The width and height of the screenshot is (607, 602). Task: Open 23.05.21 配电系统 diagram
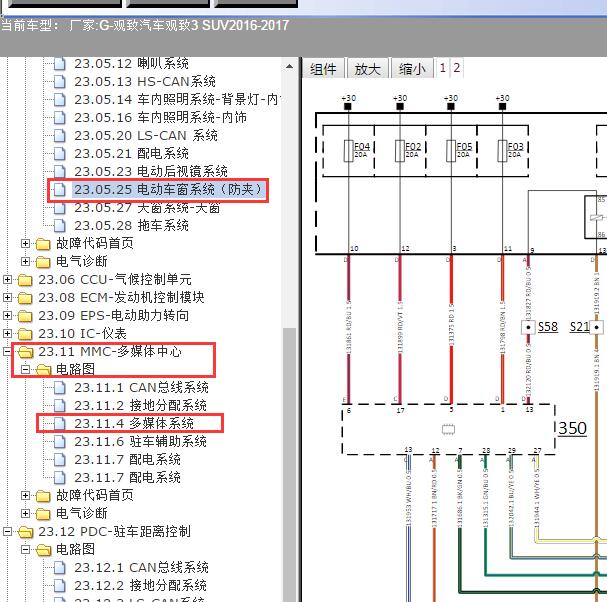(131, 153)
